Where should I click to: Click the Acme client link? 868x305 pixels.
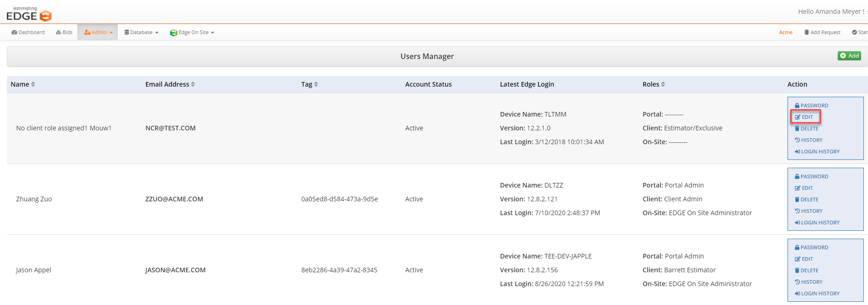pyautogui.click(x=786, y=32)
